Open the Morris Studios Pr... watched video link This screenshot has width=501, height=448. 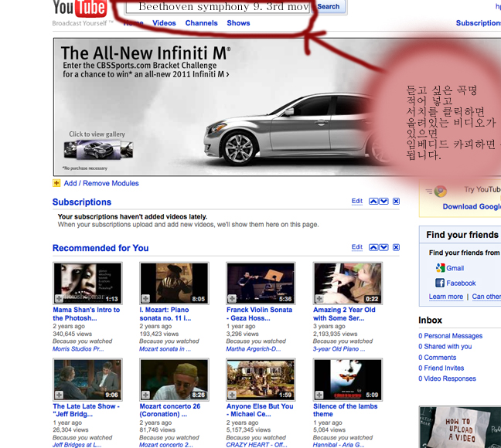[78, 349]
